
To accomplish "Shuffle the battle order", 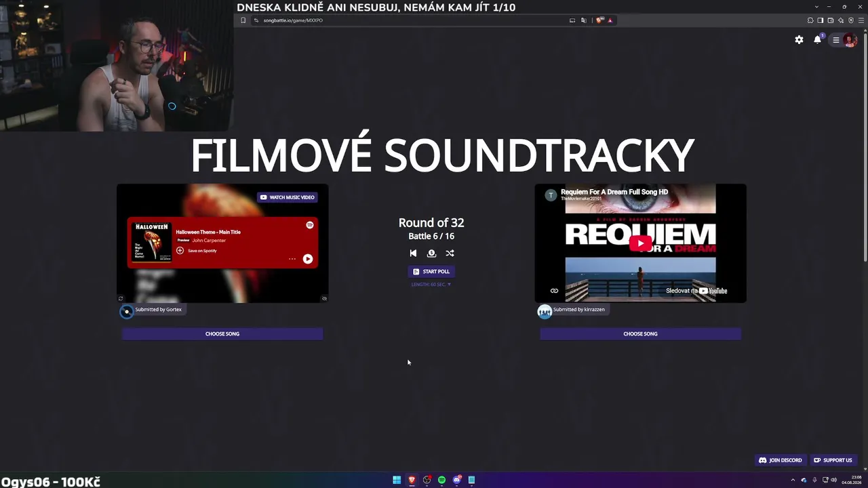I will click(x=450, y=253).
